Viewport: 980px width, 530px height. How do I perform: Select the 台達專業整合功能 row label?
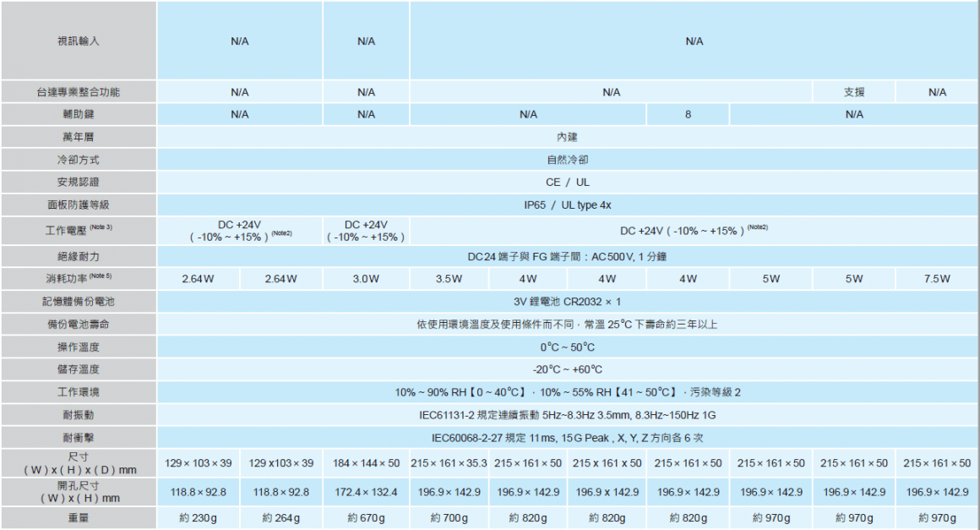pos(79,92)
